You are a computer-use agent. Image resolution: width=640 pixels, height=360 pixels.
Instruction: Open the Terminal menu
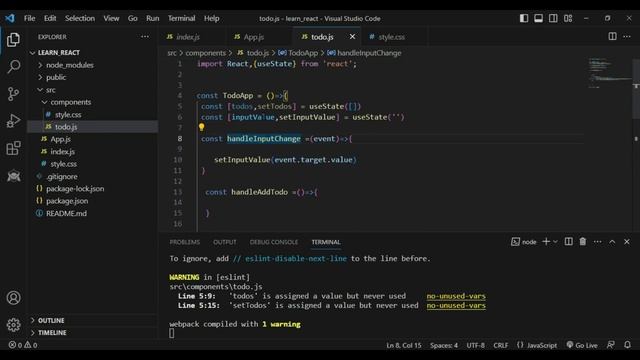click(x=181, y=18)
